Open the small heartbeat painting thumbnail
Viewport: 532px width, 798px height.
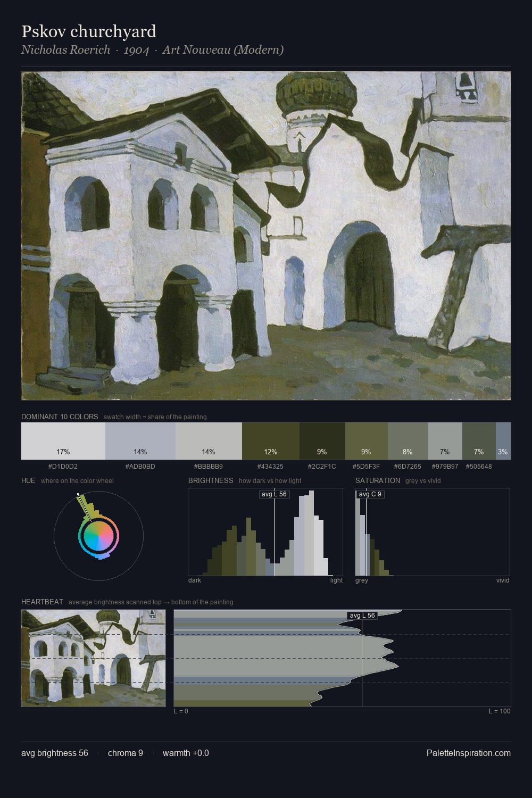click(94, 658)
